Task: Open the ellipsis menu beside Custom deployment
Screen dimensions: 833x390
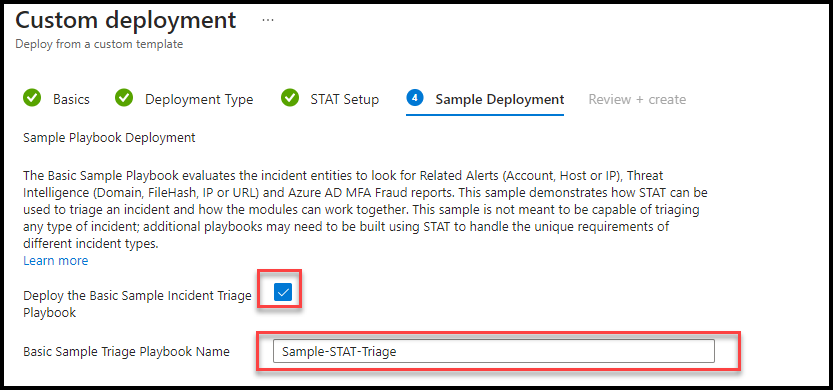Action: (268, 20)
